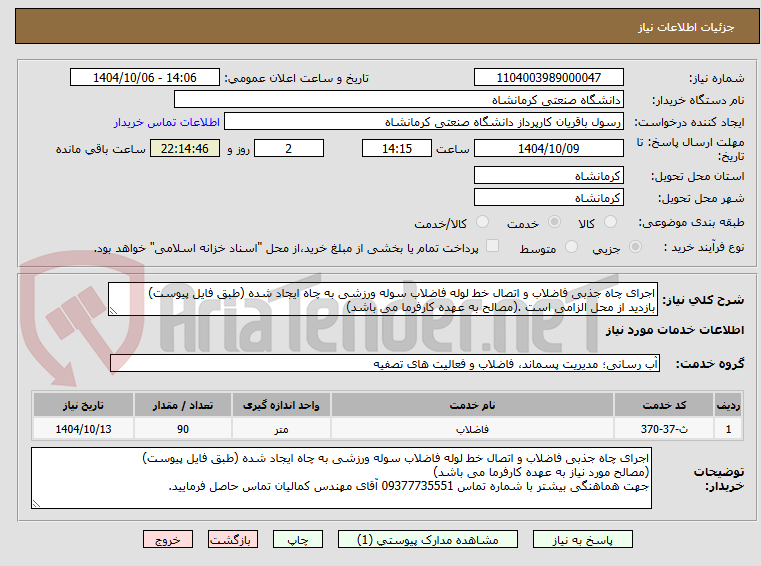The height and width of the screenshot is (566, 761).
Task: Open مشاهده مدارک پیوستی (1) attachments
Action: pos(428,539)
